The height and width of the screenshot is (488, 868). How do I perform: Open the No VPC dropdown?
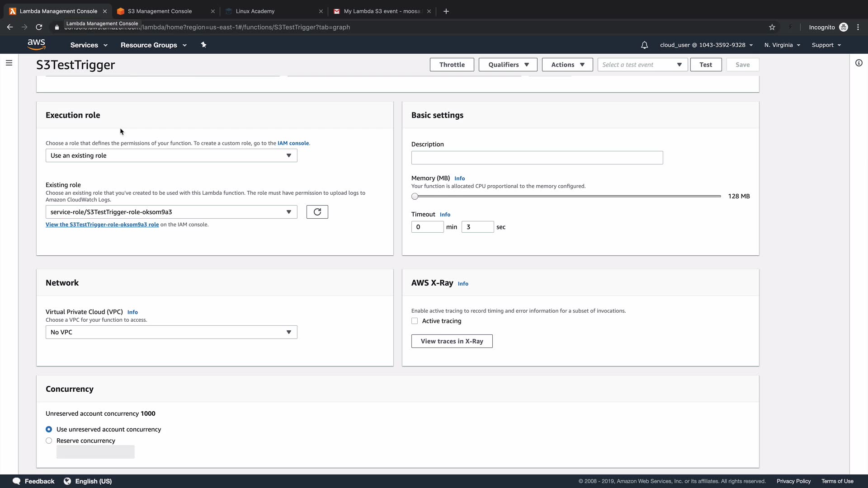(x=171, y=333)
